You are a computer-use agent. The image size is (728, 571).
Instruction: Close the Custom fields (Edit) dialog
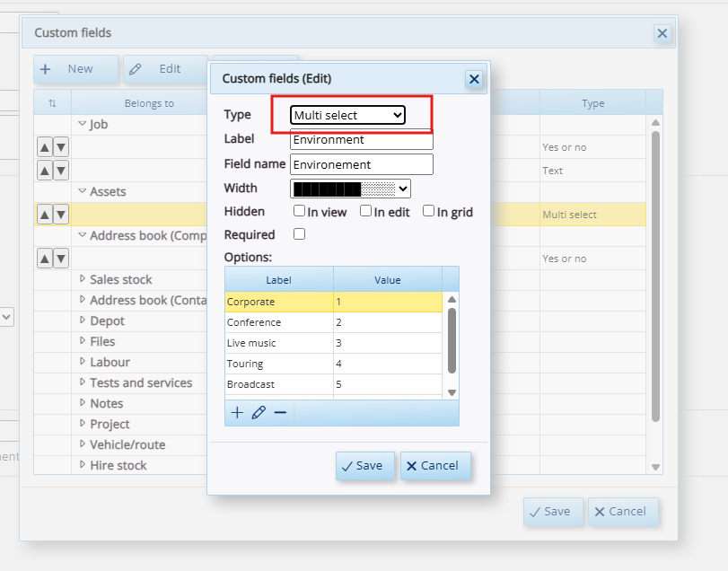tap(474, 79)
